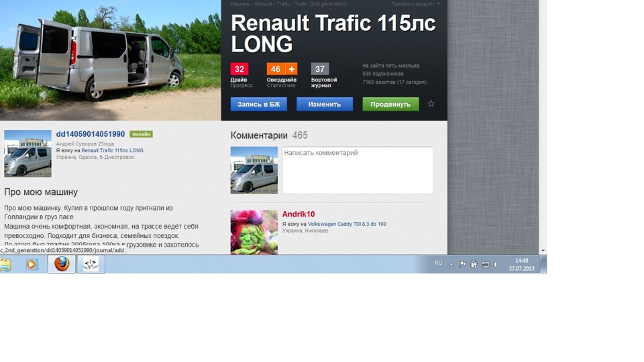Viewport: 644px width, 362px height.
Task: Click the Show desktop strip
Action: [543, 264]
